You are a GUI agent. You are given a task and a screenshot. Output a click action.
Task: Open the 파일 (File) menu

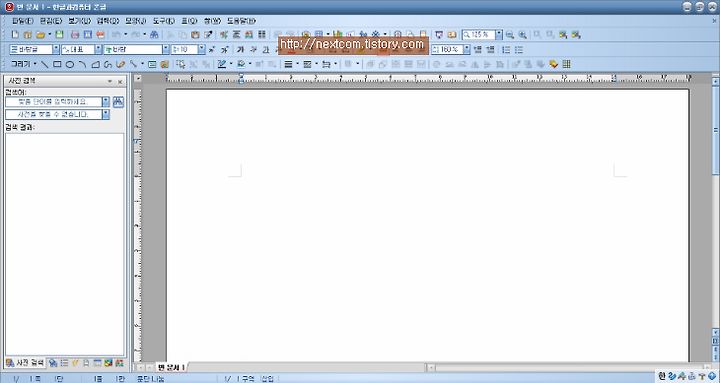pyautogui.click(x=22, y=21)
